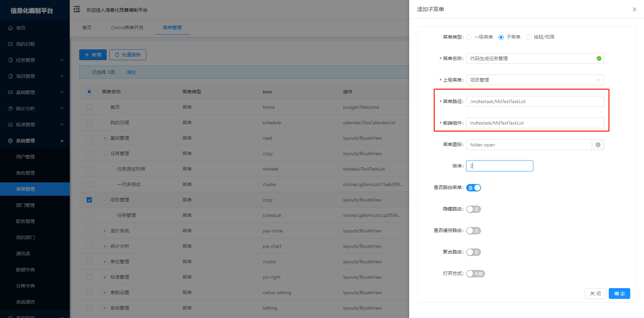The image size is (644, 318).
Task: Collapse the 项目管理 row in the table
Action: 105,200
